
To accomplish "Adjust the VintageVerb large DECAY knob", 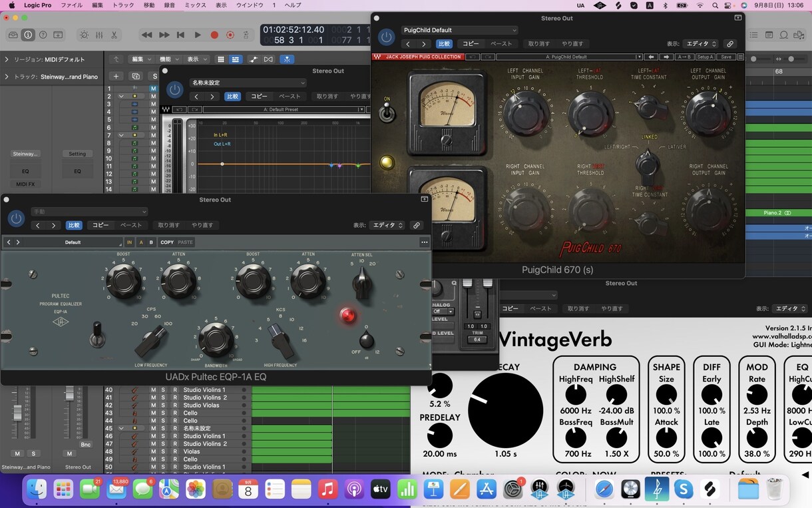I will 506,410.
